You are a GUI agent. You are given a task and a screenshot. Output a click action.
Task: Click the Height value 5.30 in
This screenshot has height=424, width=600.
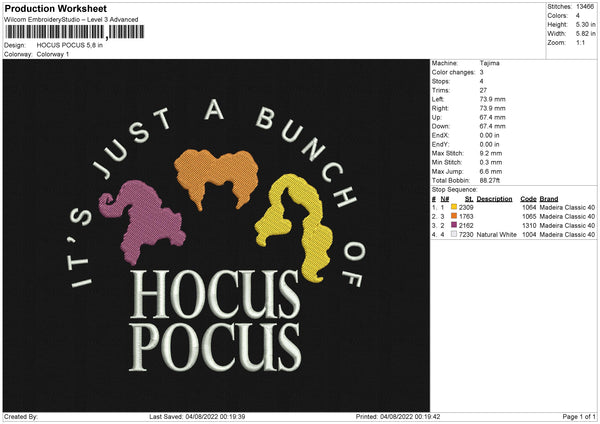585,24
